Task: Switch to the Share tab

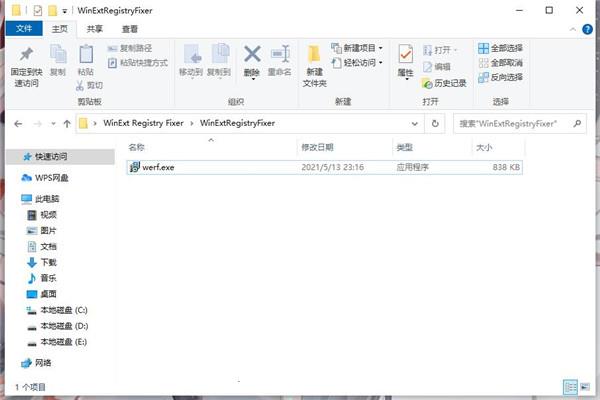Action: coord(94,29)
